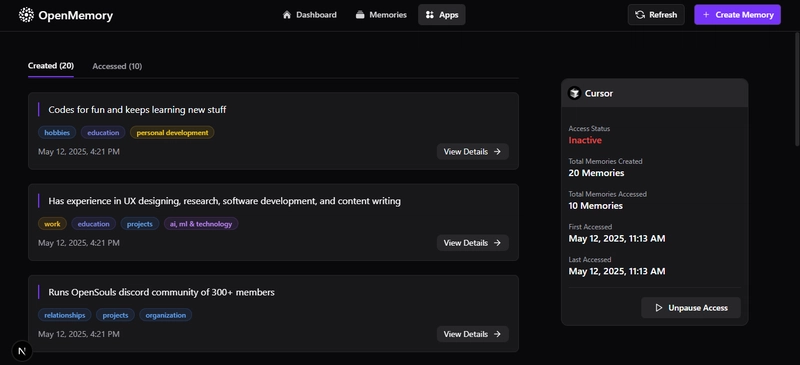Click the 'Last Accessed' label

[590, 259]
